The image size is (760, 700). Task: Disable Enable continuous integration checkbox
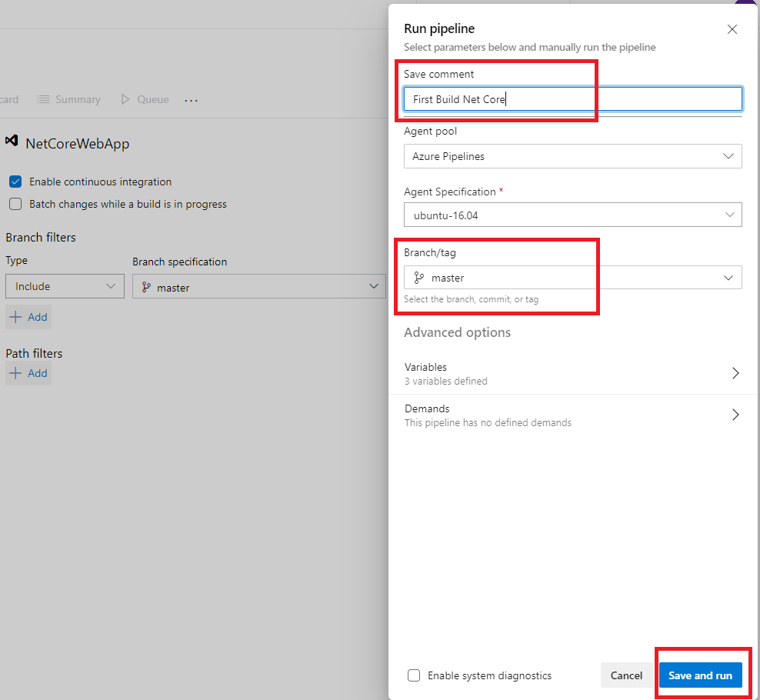pyautogui.click(x=15, y=182)
